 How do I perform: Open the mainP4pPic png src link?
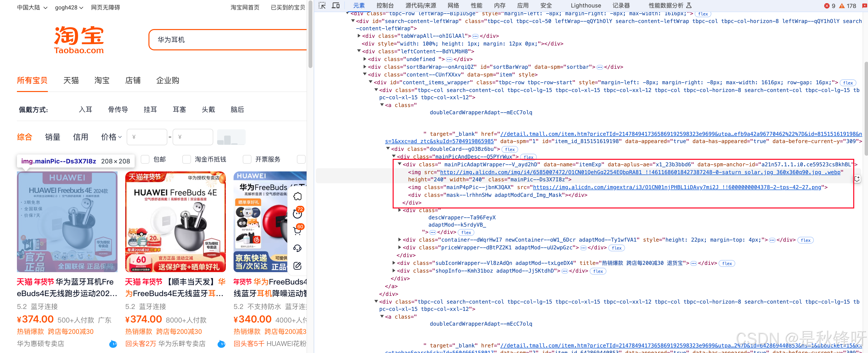pos(677,187)
